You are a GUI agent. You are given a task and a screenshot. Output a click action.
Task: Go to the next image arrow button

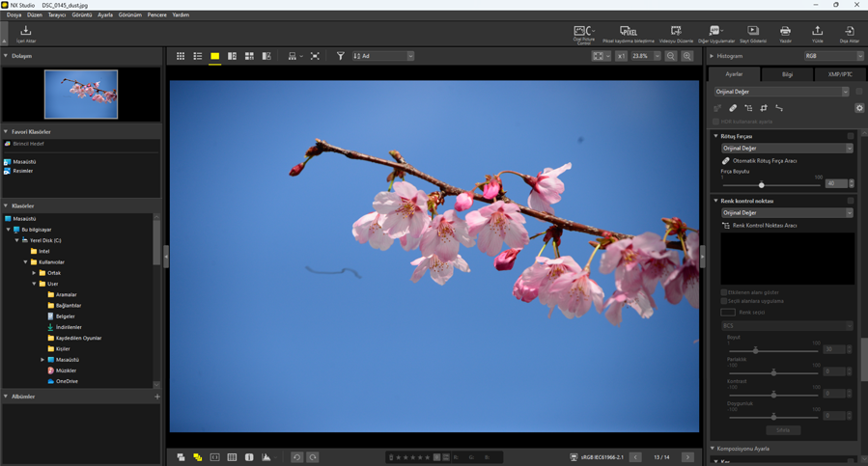click(x=687, y=457)
